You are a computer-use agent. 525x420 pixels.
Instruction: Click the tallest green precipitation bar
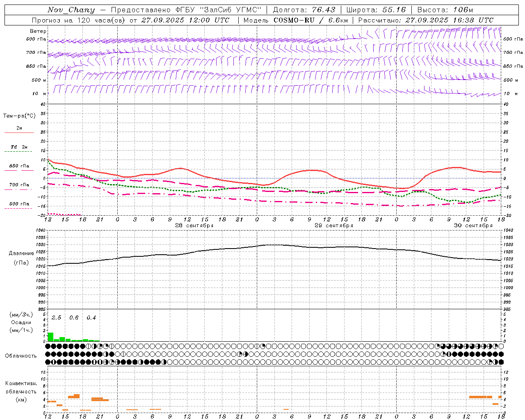(x=50, y=337)
